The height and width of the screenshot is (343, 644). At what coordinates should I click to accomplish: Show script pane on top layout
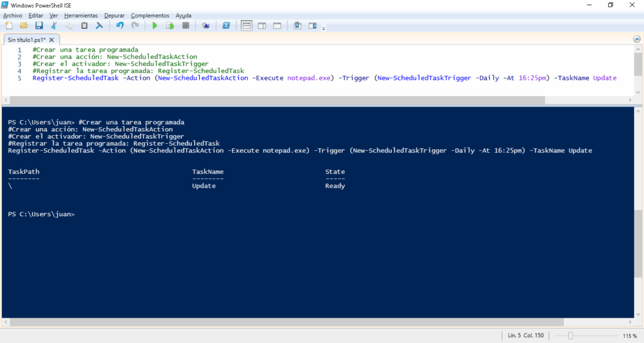pos(247,26)
